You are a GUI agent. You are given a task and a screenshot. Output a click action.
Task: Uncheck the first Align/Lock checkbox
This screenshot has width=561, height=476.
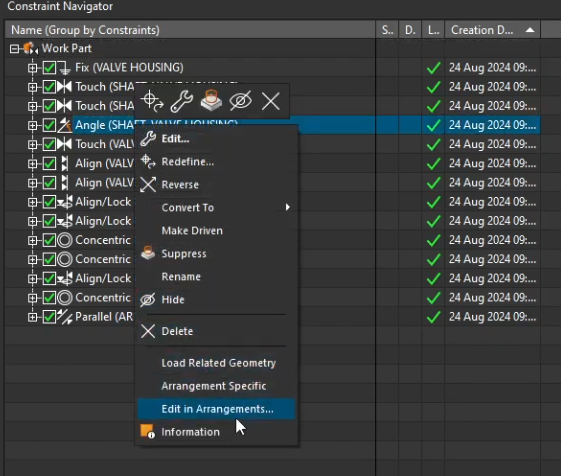click(x=49, y=202)
